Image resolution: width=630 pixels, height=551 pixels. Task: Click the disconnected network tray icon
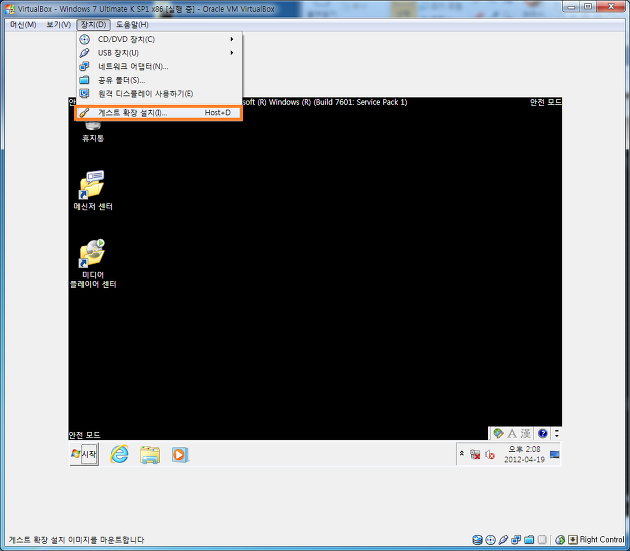click(475, 455)
